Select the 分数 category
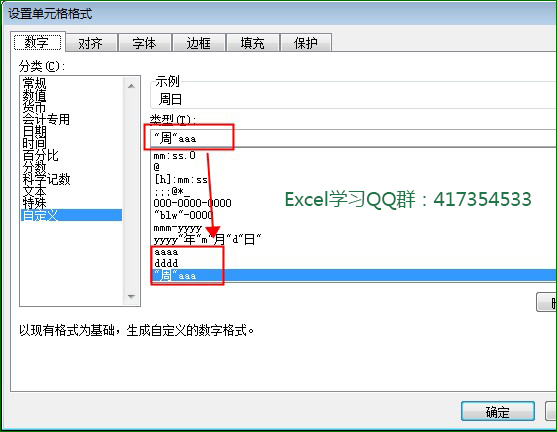 tap(71, 167)
